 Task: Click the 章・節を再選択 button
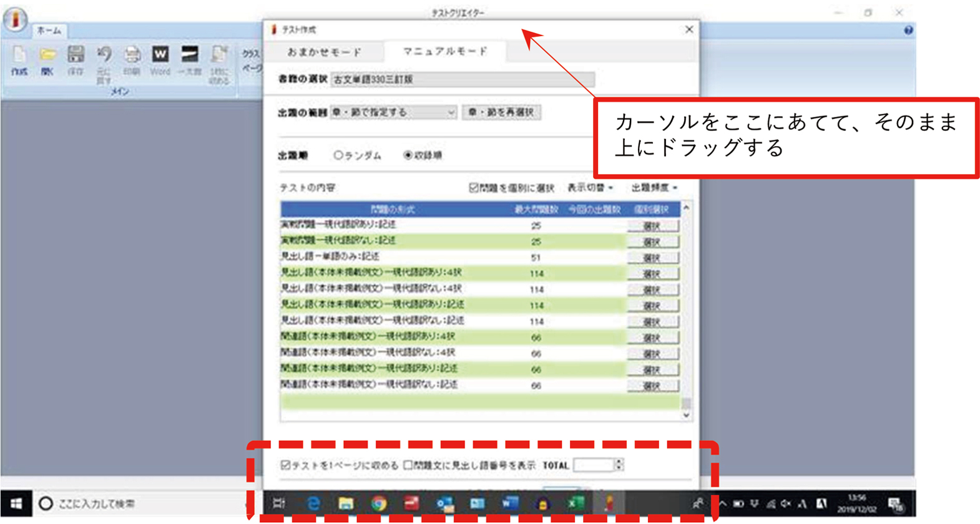click(x=501, y=113)
